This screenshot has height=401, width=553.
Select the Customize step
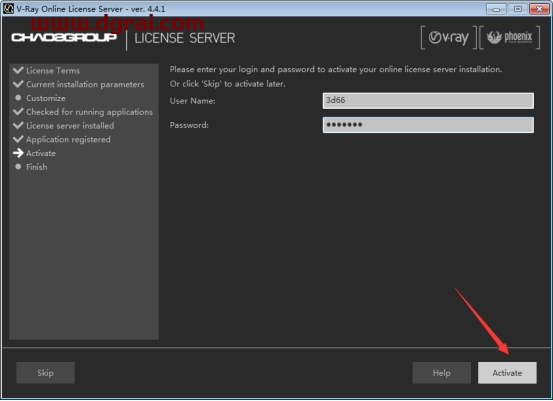(46, 98)
